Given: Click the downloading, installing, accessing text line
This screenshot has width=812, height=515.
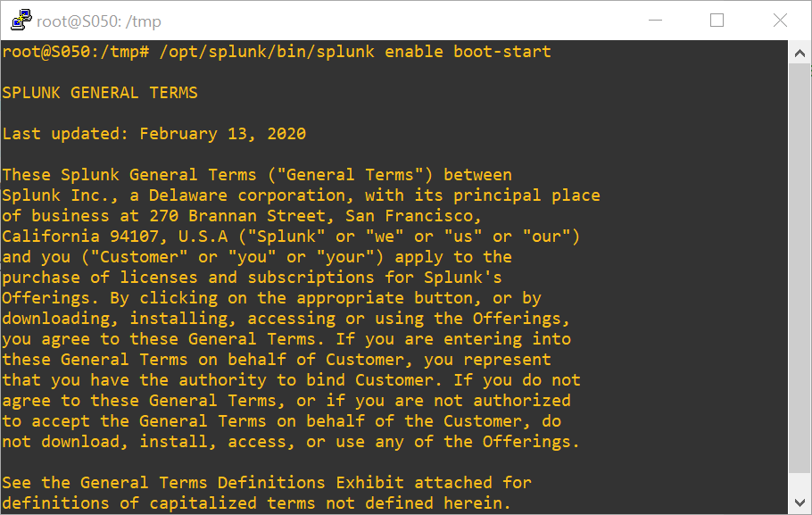Looking at the screenshot, I should point(286,319).
